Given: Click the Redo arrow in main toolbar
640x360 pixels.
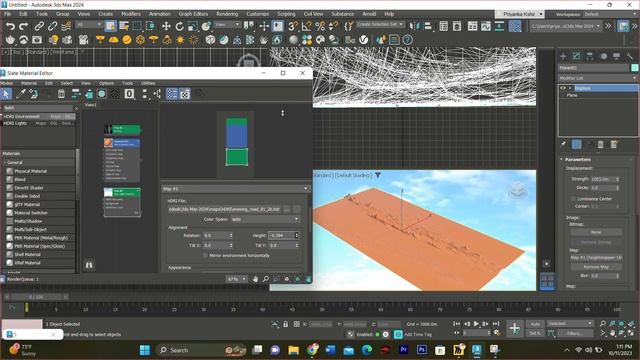Looking at the screenshot, I should 23,27.
